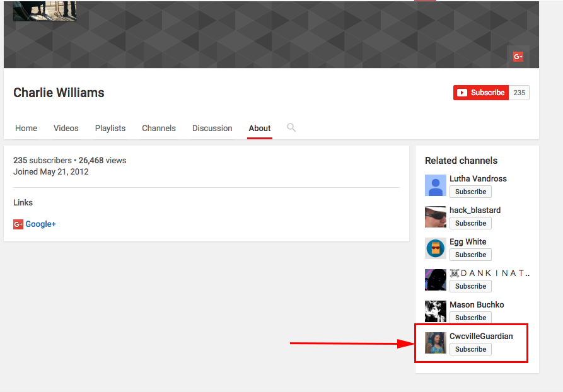
Task: Switch to the Channels tab
Action: coord(159,128)
